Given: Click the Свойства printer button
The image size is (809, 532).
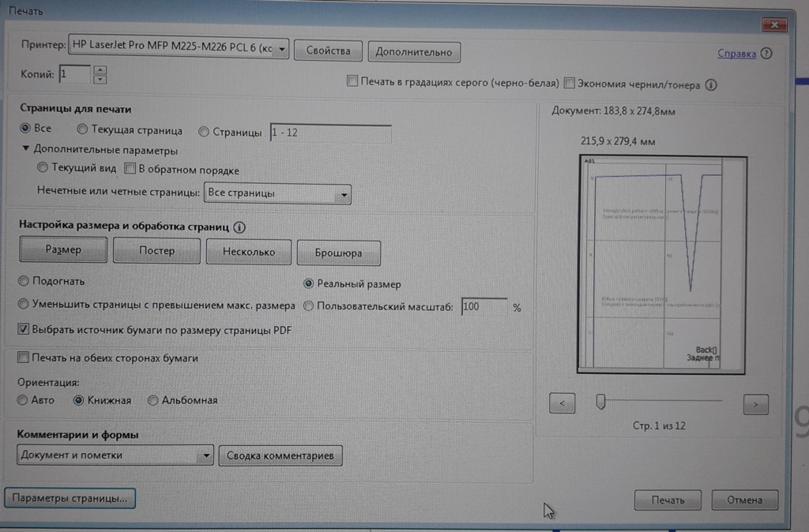Looking at the screenshot, I should (x=327, y=51).
